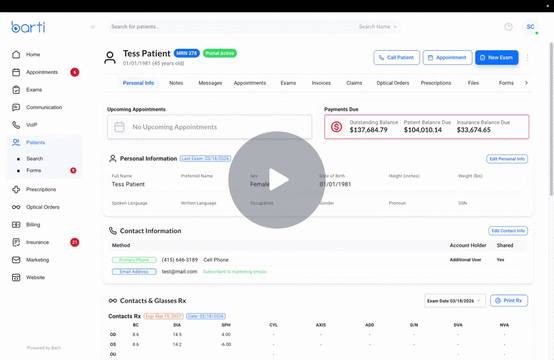554x360 pixels.
Task: Open the three-dot more options menu
Action: point(528,58)
